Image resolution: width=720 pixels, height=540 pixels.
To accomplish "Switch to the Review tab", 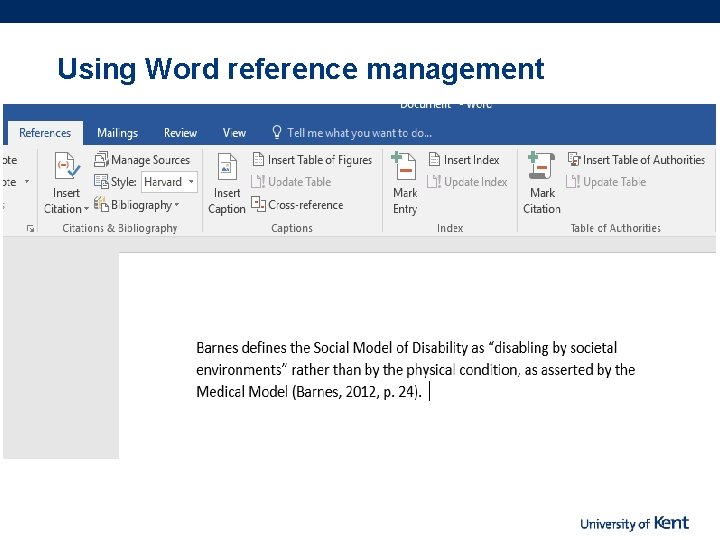I will [x=180, y=133].
